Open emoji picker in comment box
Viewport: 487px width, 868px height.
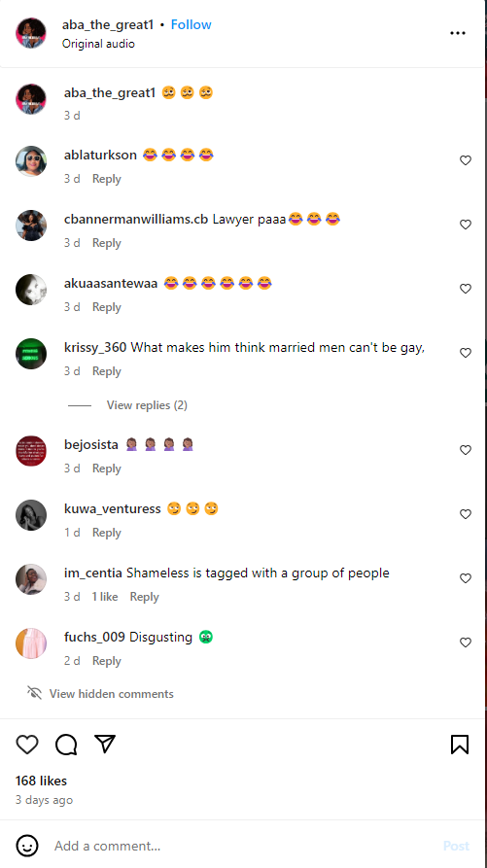(x=27, y=846)
